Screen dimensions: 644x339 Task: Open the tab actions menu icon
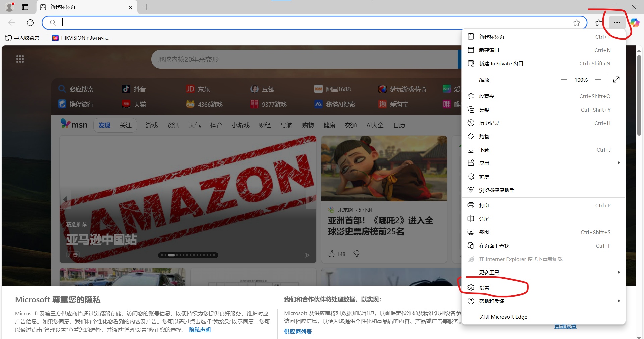(25, 7)
